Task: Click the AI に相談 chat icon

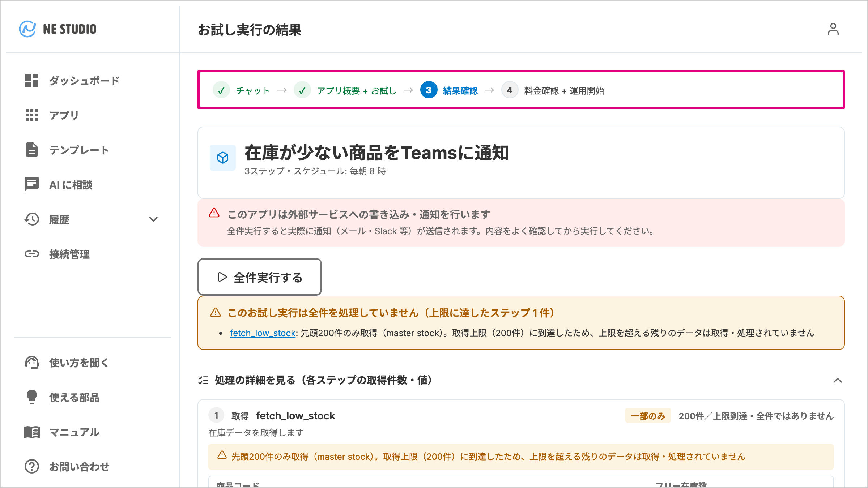Action: [x=32, y=184]
